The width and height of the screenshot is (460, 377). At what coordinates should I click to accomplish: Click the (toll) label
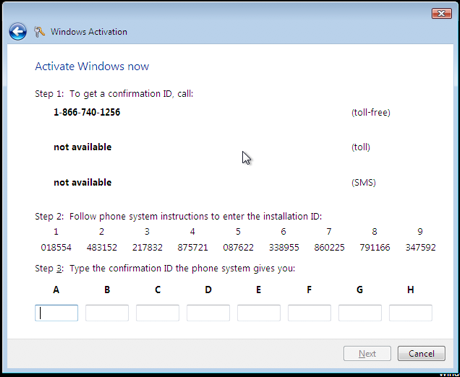(x=361, y=147)
